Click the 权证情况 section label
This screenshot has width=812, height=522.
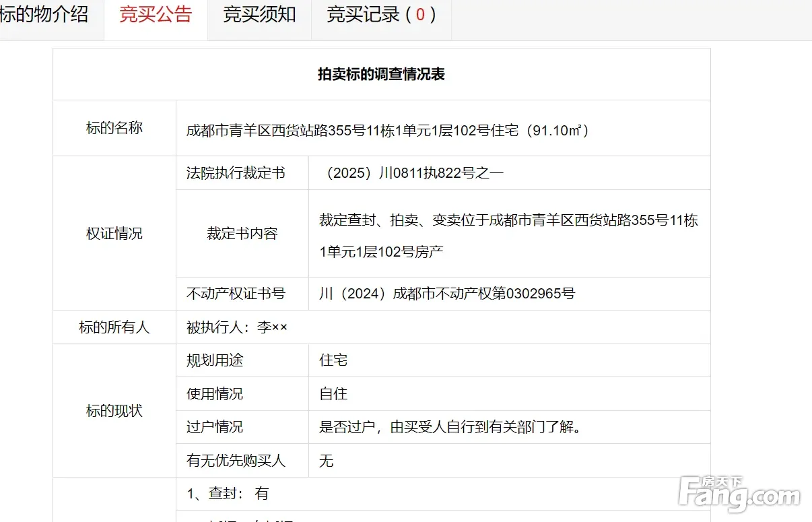[114, 234]
